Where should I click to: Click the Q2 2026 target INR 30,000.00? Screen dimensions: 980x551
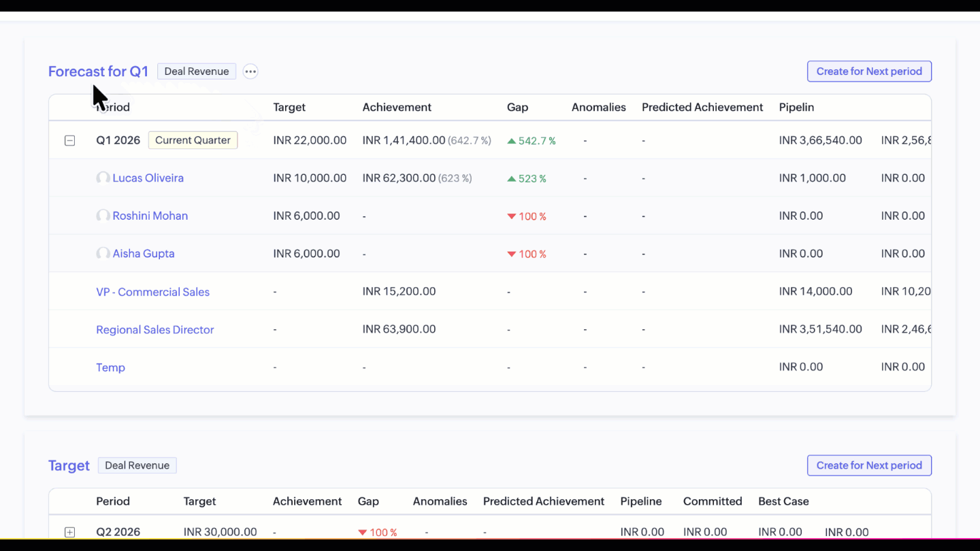[220, 532]
